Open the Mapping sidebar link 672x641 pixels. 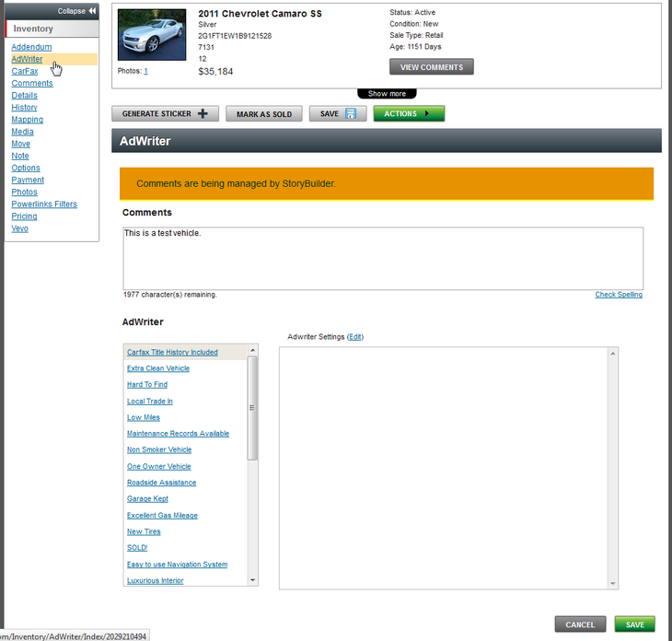point(27,119)
